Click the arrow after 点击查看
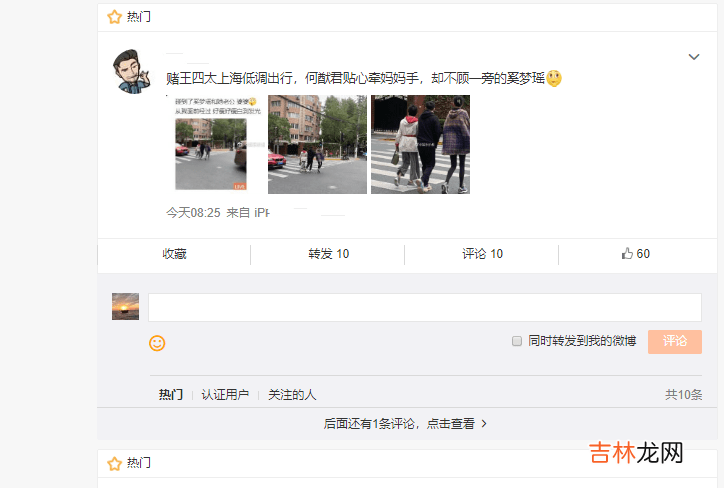This screenshot has height=488, width=724. pyautogui.click(x=484, y=423)
